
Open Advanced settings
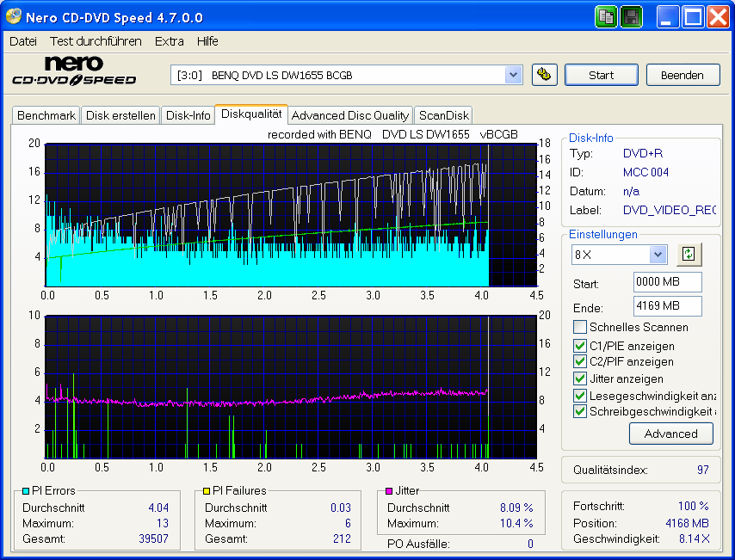(670, 434)
